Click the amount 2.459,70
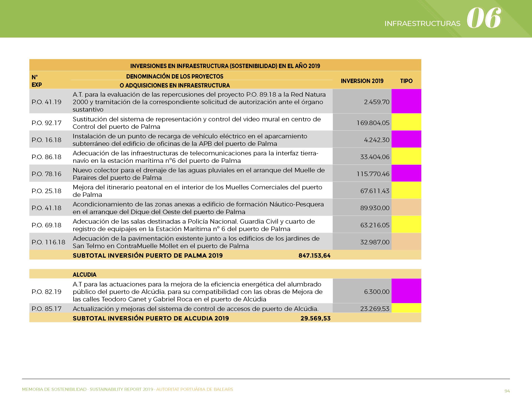 coord(377,102)
